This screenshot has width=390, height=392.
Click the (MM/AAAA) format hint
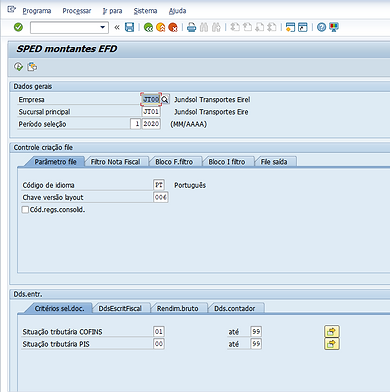click(188, 124)
